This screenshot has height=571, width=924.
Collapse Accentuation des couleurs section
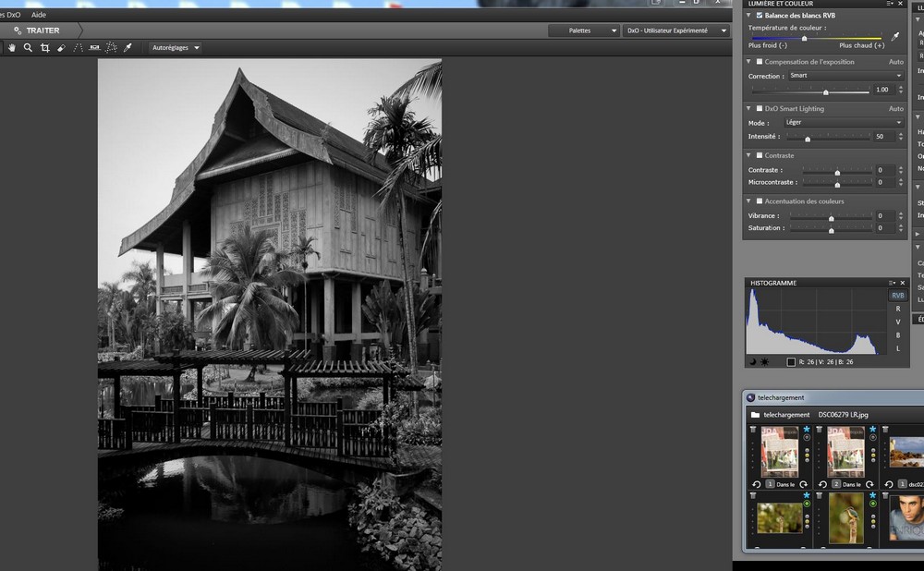(748, 200)
